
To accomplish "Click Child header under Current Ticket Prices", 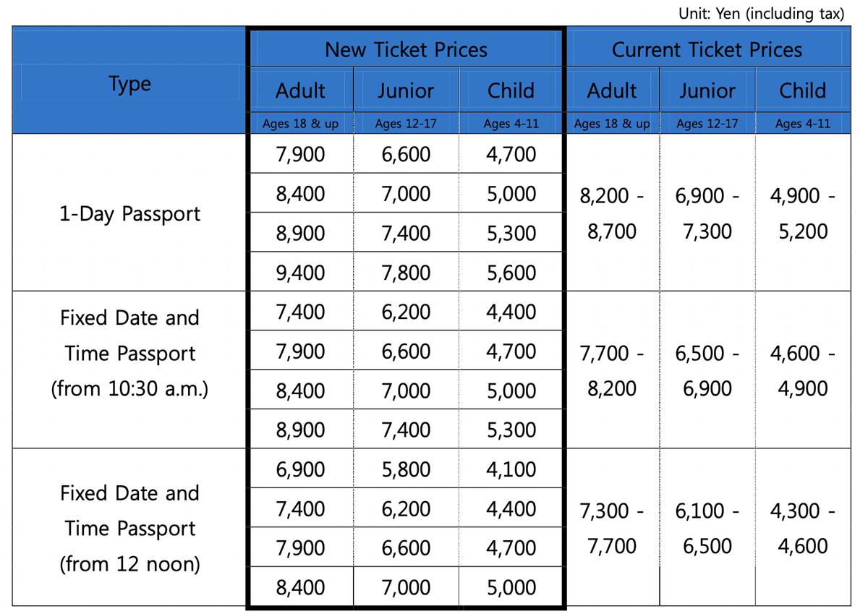I will click(x=802, y=91).
